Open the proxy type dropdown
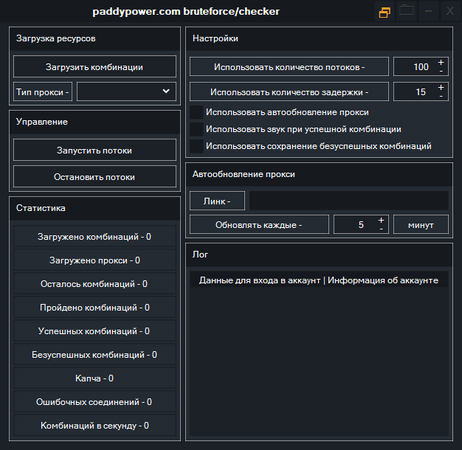 (x=126, y=92)
